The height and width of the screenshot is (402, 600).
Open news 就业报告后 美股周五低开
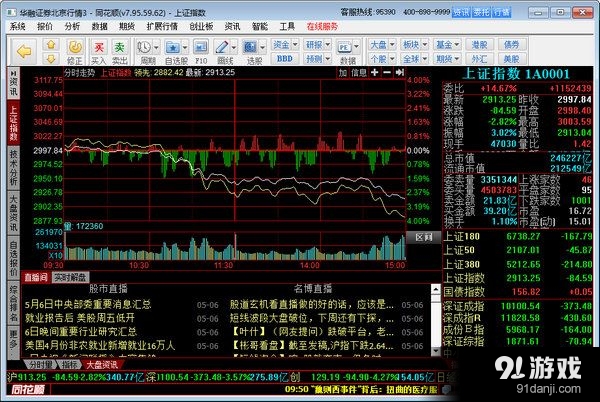point(80,318)
